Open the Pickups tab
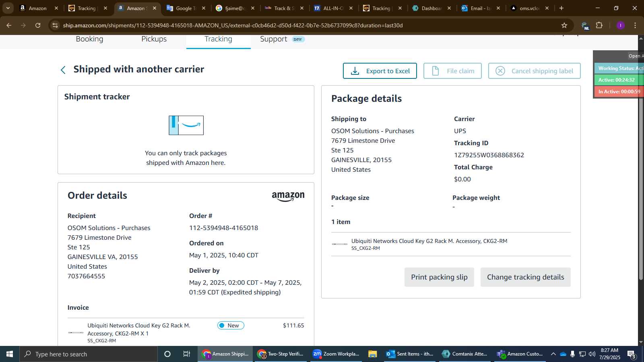This screenshot has height=362, width=644. point(154,39)
